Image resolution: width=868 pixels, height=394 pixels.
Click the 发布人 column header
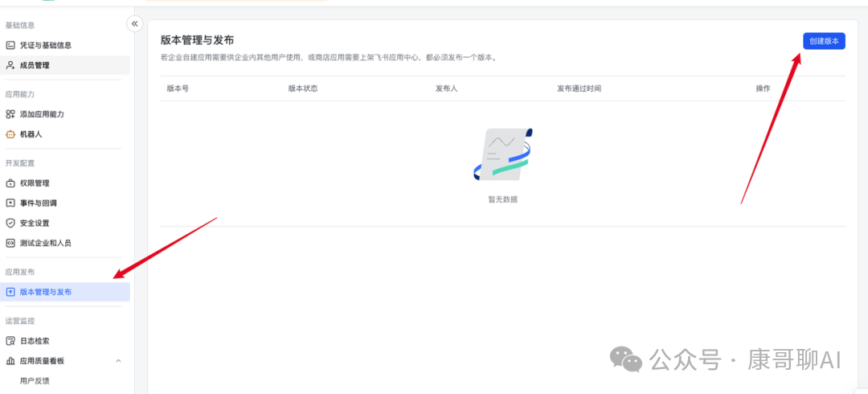[447, 88]
